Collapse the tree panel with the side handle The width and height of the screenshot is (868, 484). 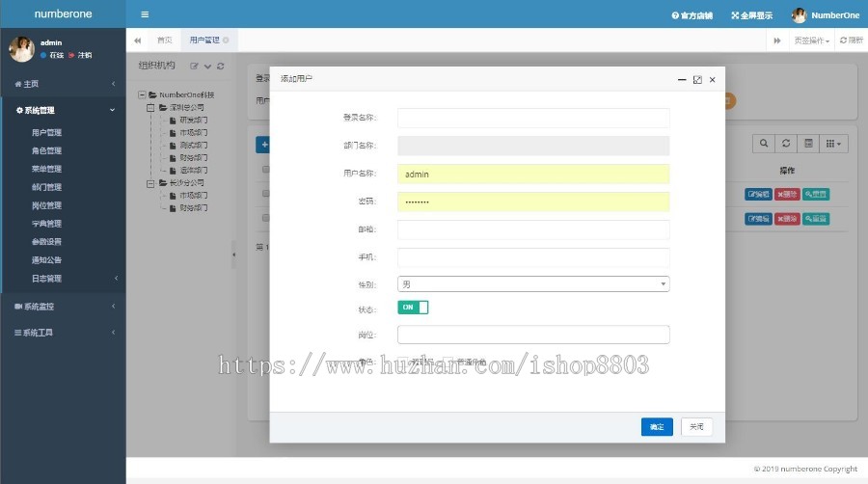(233, 255)
